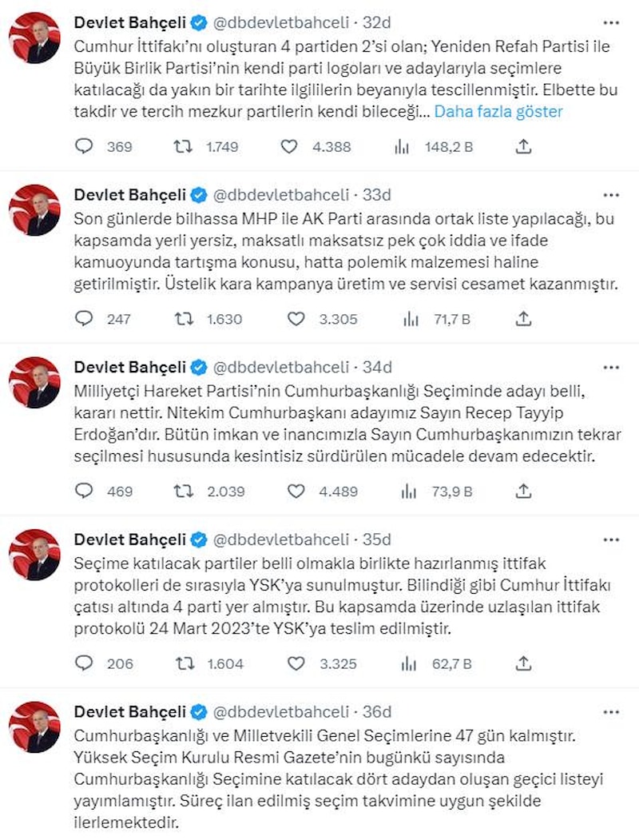Reply to the tweet with 369 comments
This screenshot has height=840, width=639.
pyautogui.click(x=85, y=146)
